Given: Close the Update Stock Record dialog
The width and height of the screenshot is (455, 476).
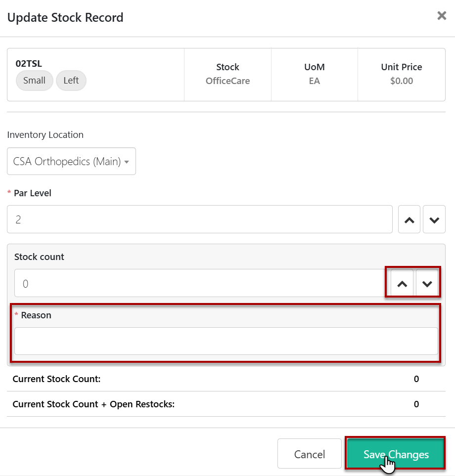Looking at the screenshot, I should click(442, 16).
